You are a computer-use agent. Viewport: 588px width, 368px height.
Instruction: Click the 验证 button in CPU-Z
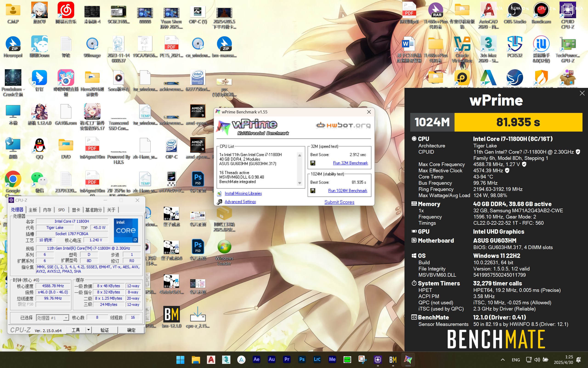(x=105, y=330)
